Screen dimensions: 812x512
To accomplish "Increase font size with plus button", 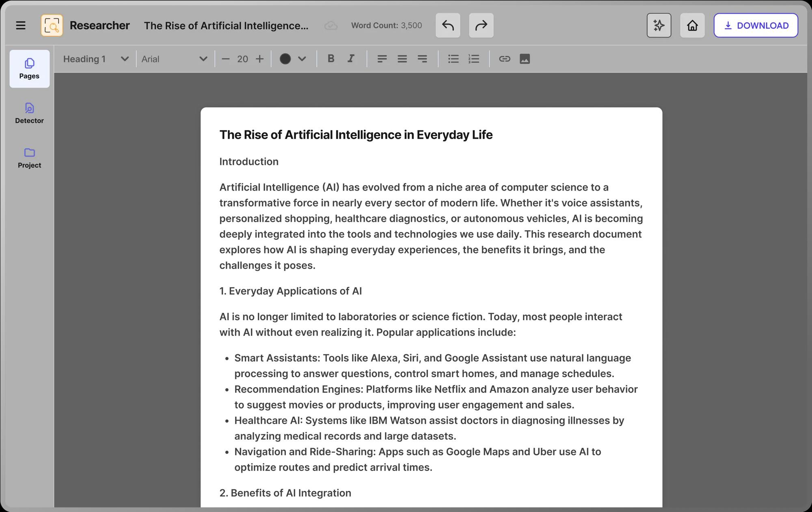I will pyautogui.click(x=259, y=59).
